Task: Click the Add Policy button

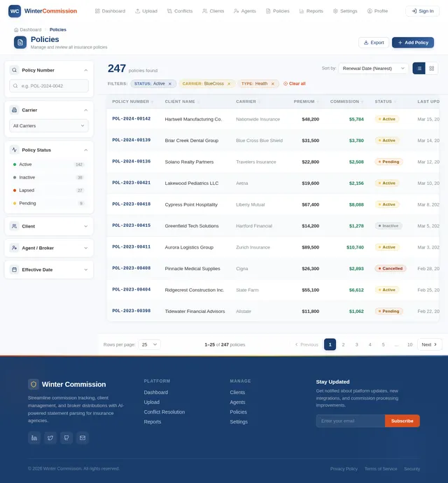Action: (413, 43)
